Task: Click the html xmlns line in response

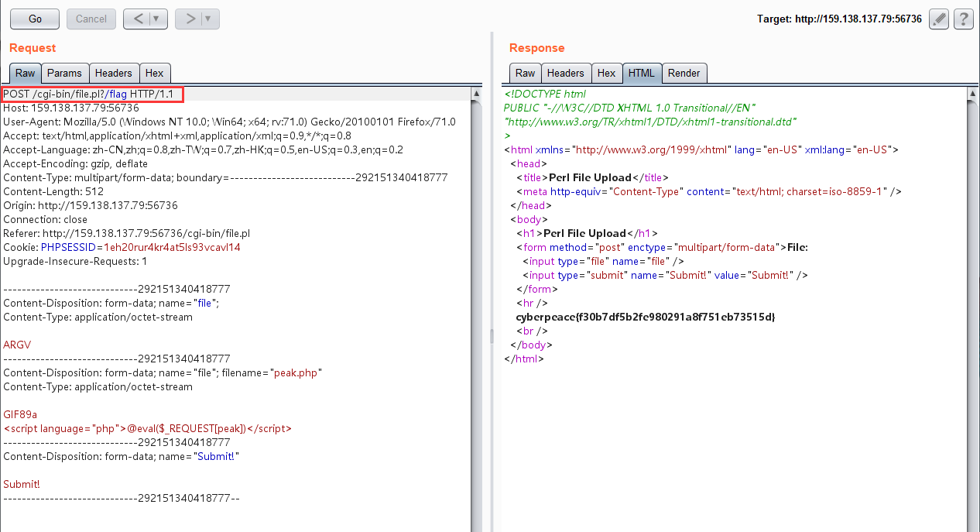Action: tap(701, 150)
